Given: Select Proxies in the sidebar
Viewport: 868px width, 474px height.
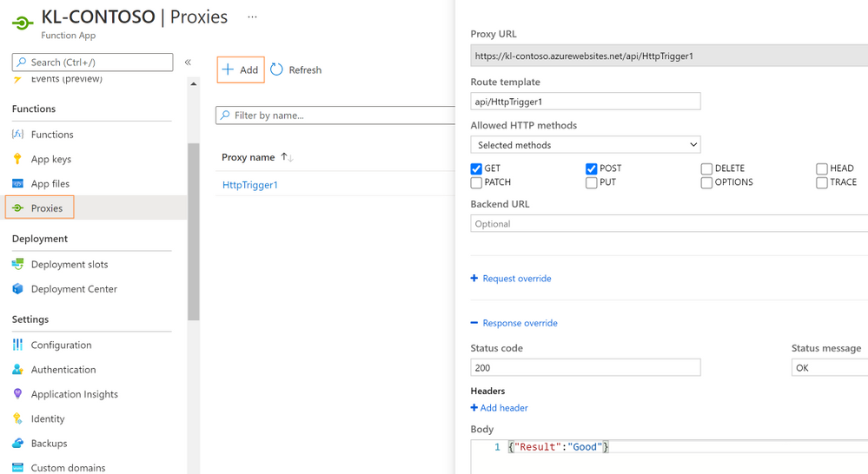Looking at the screenshot, I should [x=47, y=208].
